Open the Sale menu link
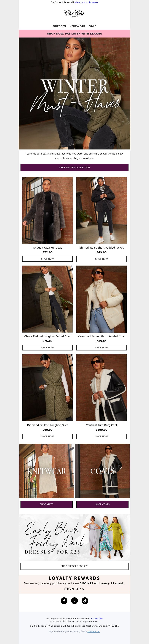The height and width of the screenshot is (644, 149). [93, 26]
